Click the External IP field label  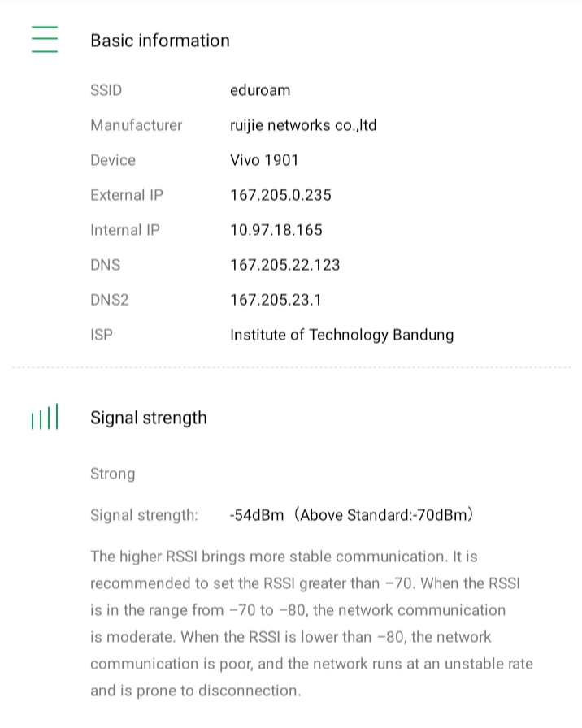(x=126, y=195)
